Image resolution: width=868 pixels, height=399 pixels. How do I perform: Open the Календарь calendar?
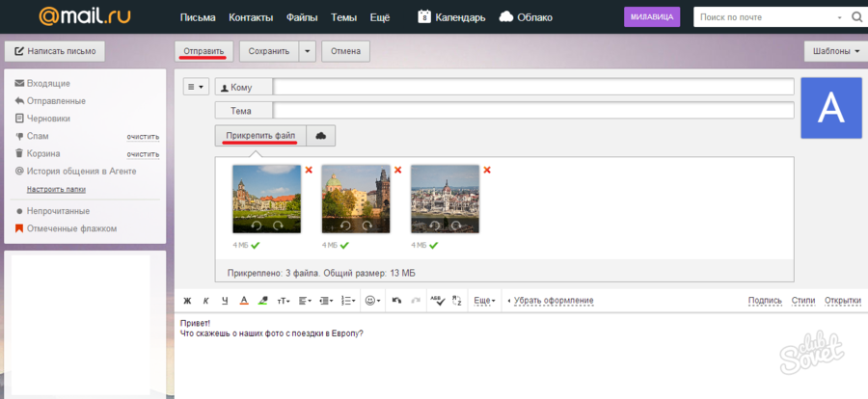451,17
